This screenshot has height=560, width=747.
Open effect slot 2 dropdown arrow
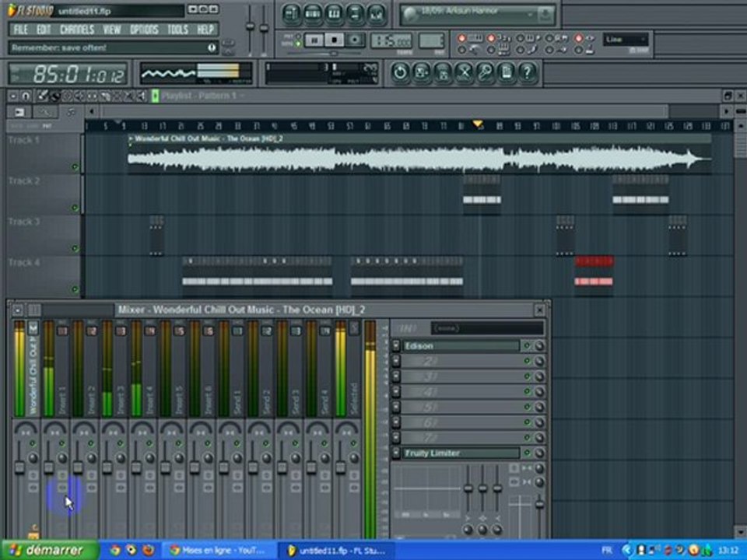point(396,362)
